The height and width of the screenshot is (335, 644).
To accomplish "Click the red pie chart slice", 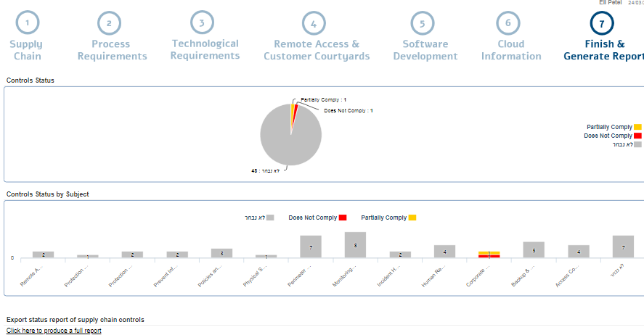I will (x=295, y=112).
